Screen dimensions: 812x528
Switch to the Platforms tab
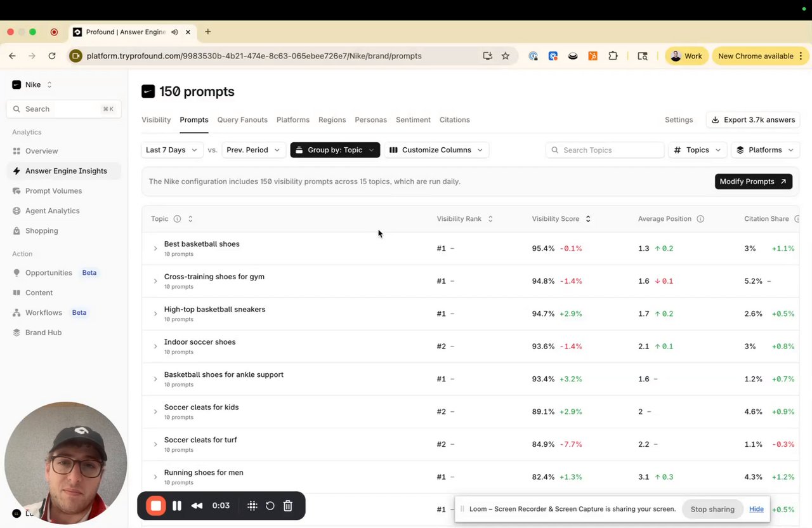[293, 120]
